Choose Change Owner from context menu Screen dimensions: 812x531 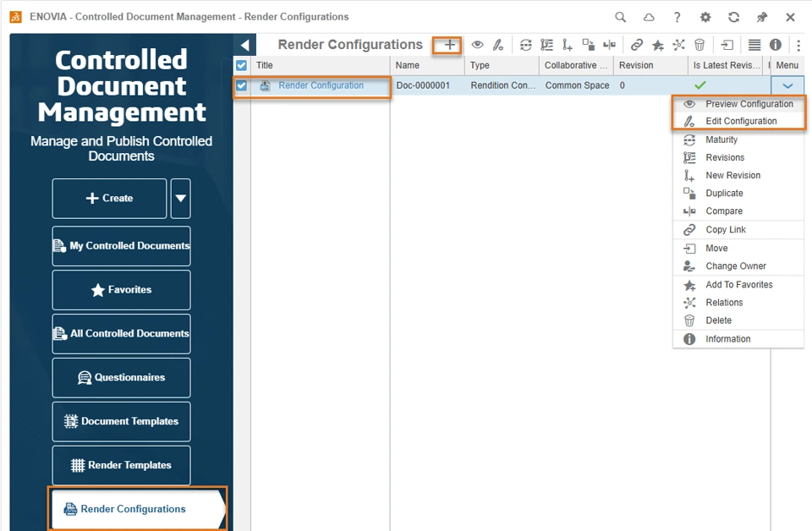pyautogui.click(x=738, y=266)
